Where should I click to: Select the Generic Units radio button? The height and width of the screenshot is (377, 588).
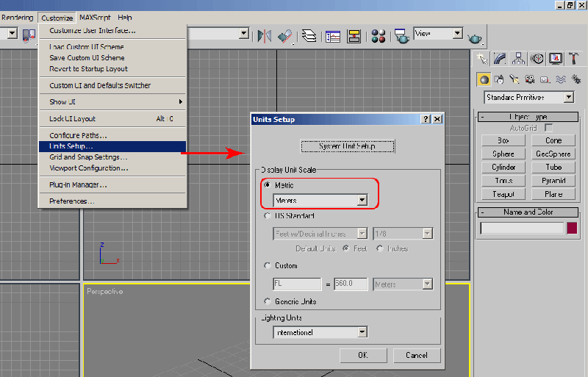point(268,301)
